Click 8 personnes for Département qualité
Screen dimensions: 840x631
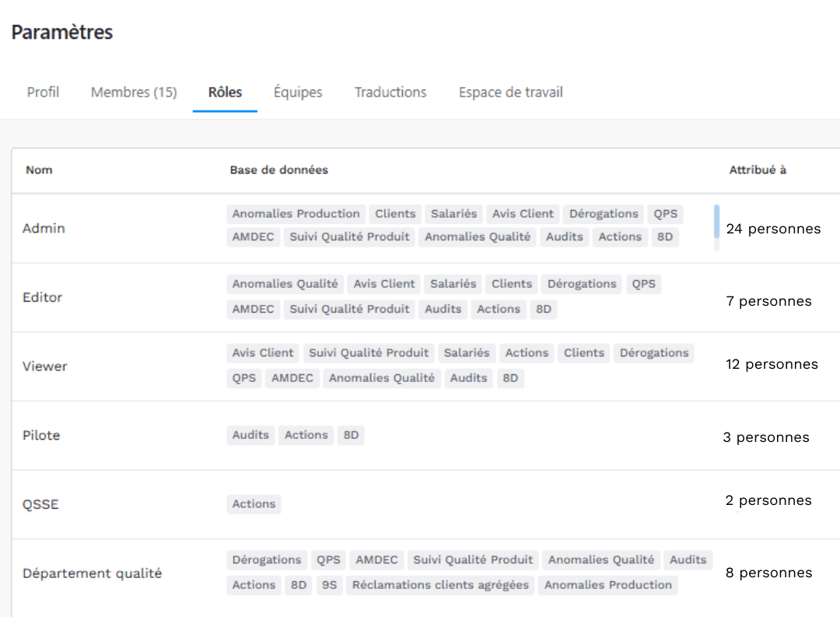[x=769, y=573]
